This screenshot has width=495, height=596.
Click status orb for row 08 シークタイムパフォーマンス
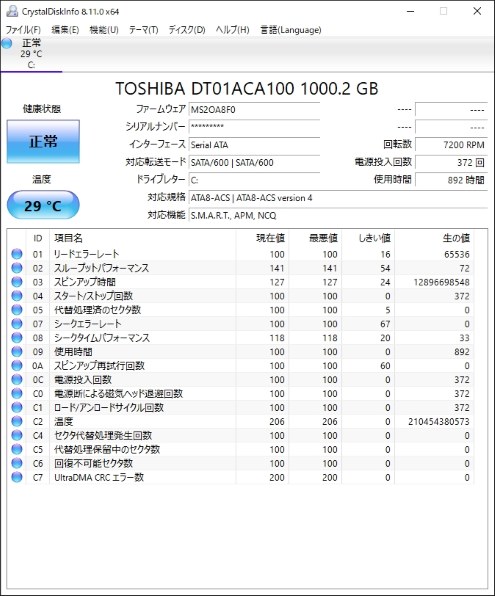point(17,338)
